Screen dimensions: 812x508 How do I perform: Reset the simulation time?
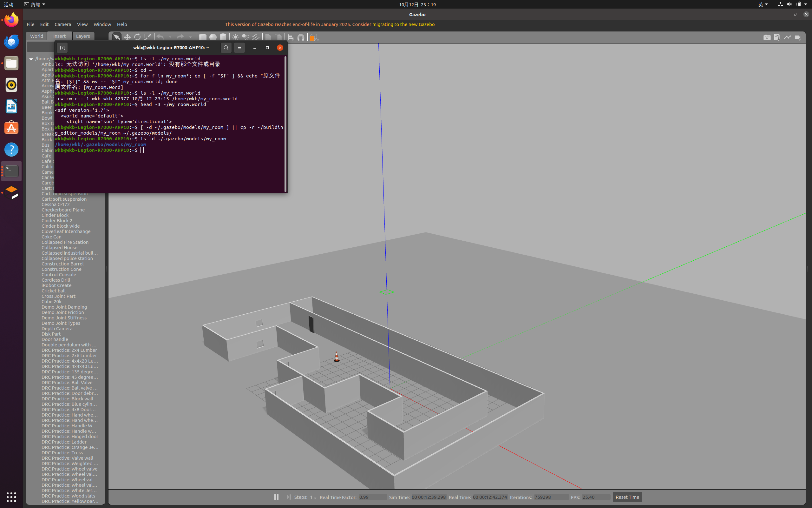(627, 497)
